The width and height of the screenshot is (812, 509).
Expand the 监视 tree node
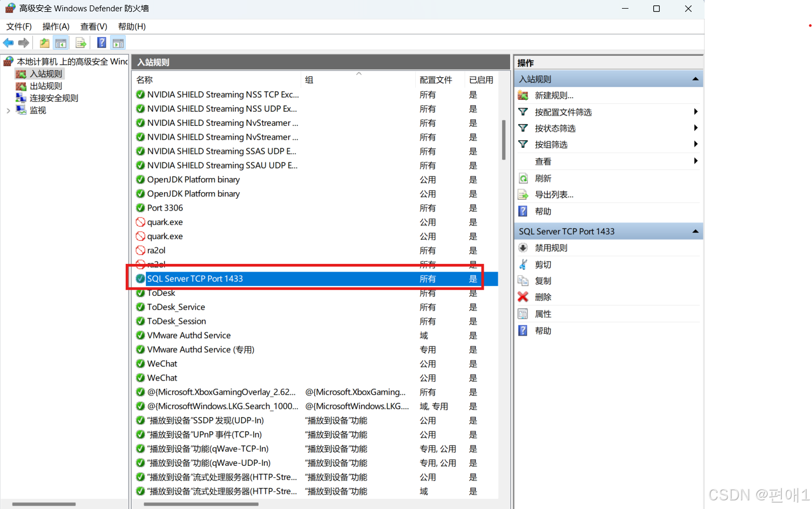point(9,110)
